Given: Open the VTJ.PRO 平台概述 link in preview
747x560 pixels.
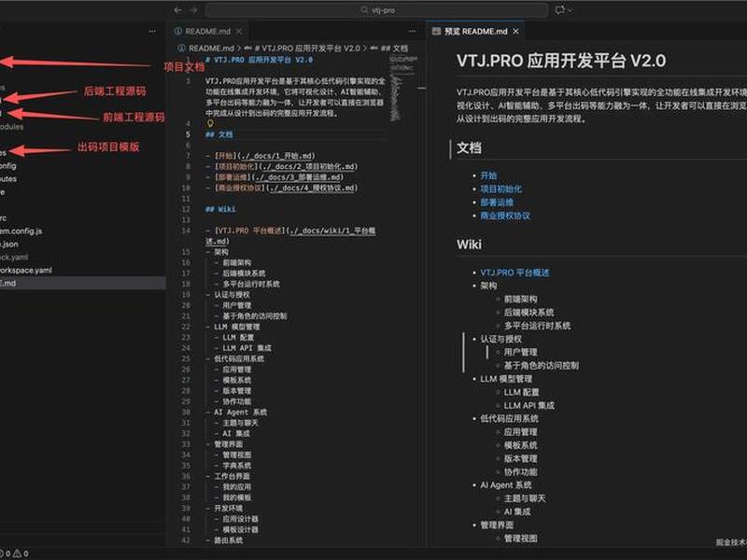Looking at the screenshot, I should pyautogui.click(x=514, y=273).
